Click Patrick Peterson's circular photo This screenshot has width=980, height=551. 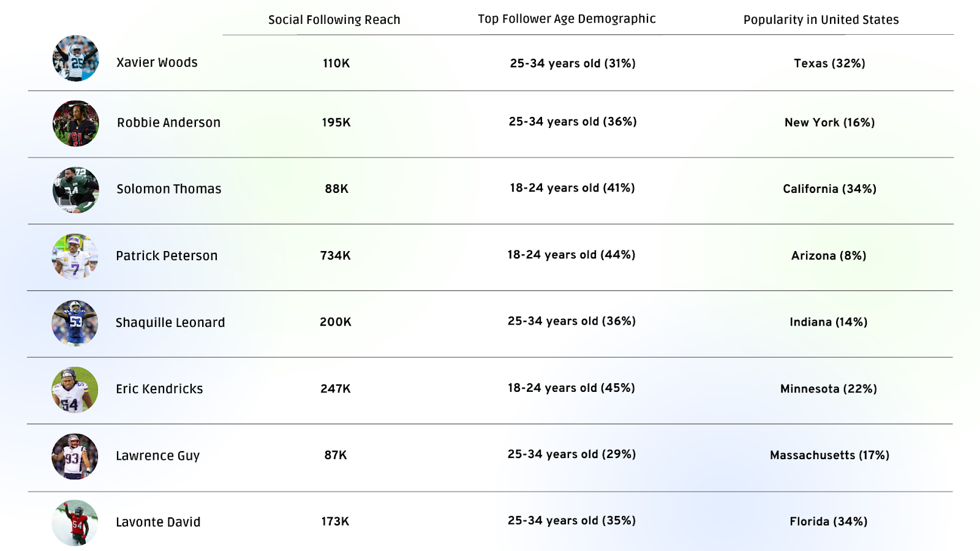(x=75, y=257)
